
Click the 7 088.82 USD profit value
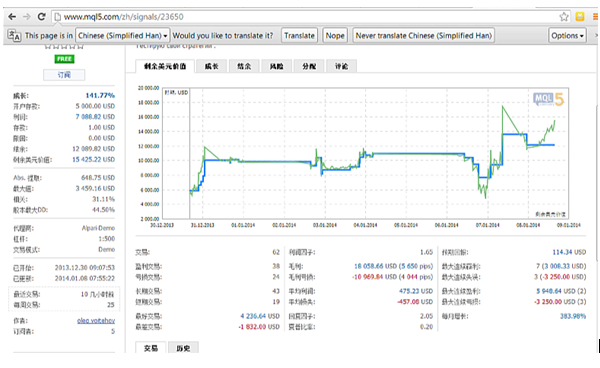[95, 117]
